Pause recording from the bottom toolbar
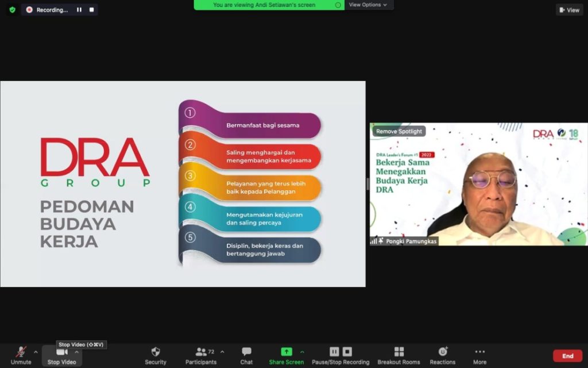588x368 pixels. [334, 352]
